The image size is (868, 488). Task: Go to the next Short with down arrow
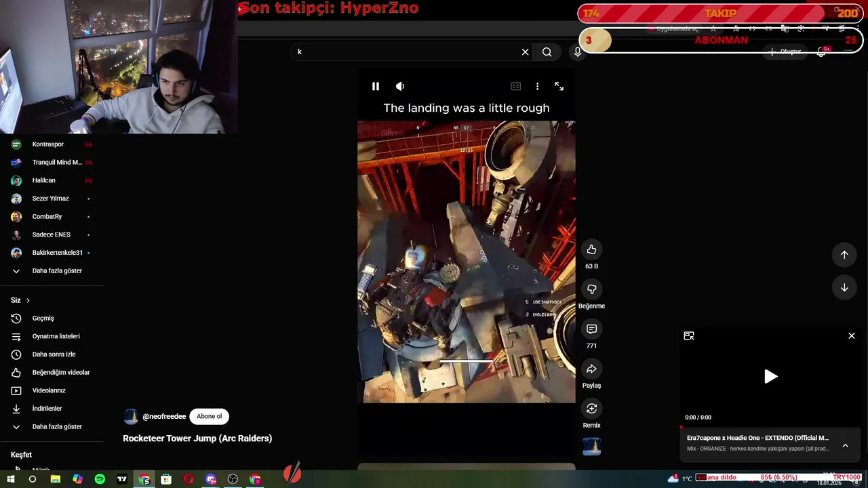pos(844,287)
